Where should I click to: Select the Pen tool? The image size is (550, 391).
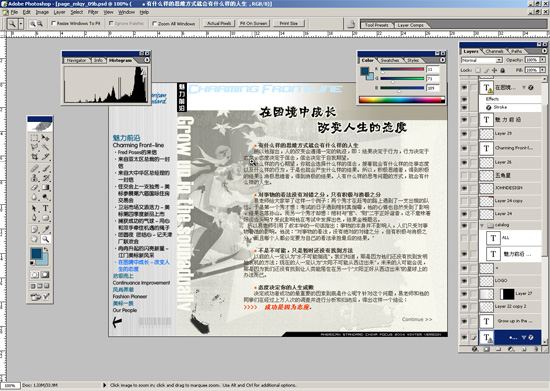tap(34, 218)
